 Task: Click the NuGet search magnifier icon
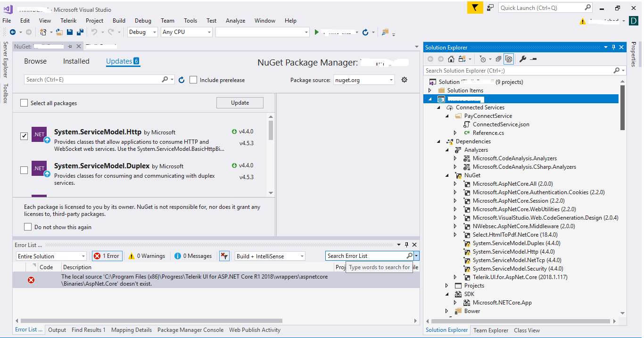pos(165,80)
